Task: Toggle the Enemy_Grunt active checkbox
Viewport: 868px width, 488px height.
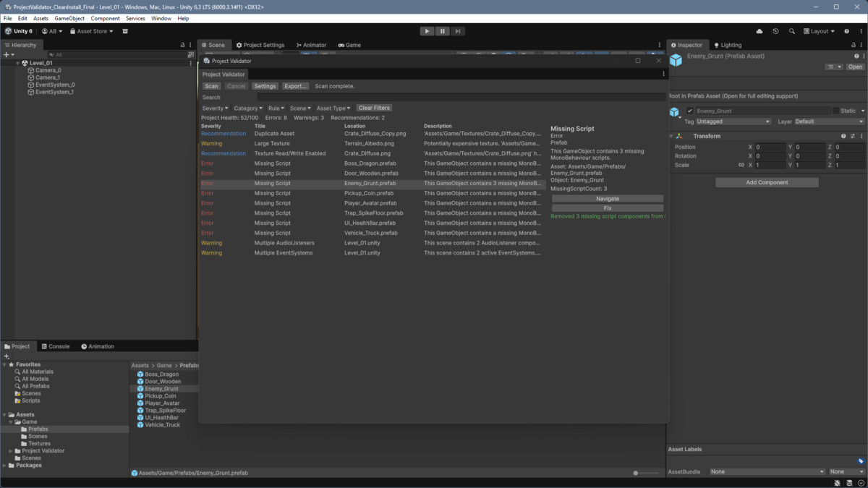Action: click(689, 111)
